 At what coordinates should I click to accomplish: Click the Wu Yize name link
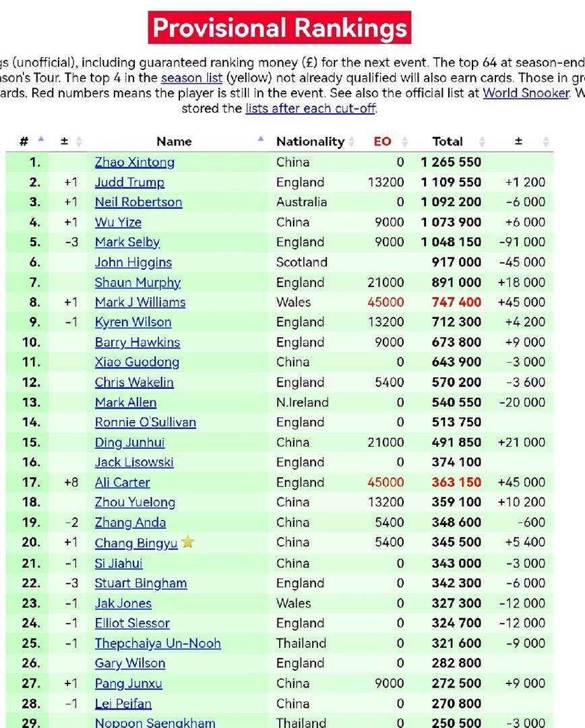(118, 222)
